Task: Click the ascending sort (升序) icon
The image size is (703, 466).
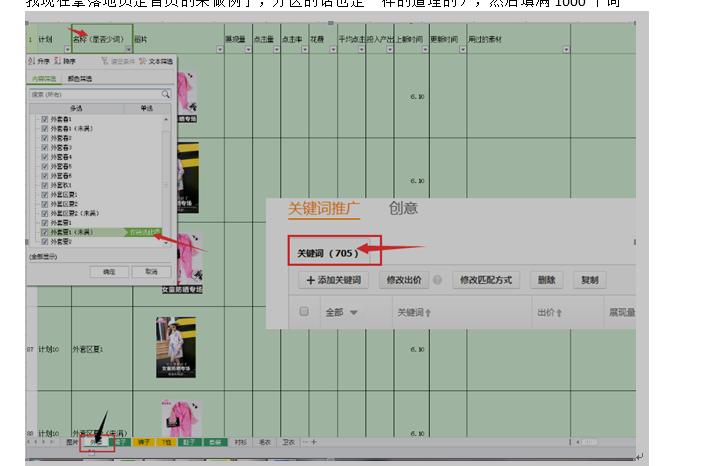Action: [31, 61]
